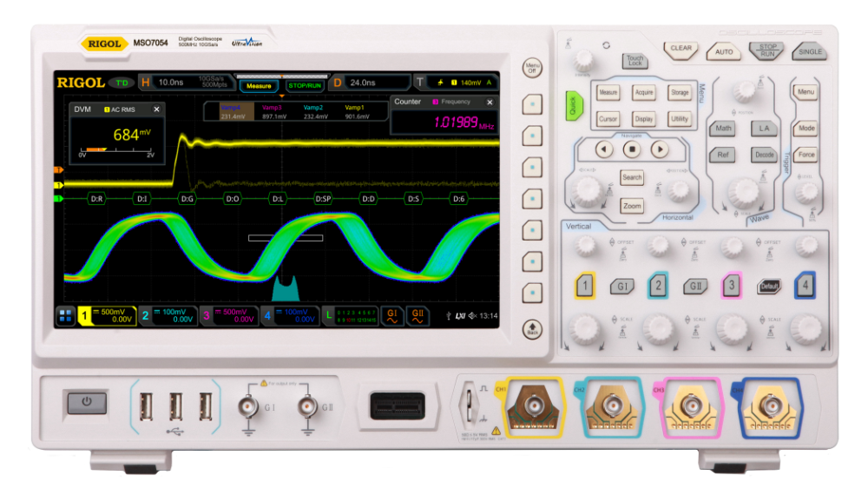The width and height of the screenshot is (868, 502).
Task: Touch the trigger Level knob
Action: tap(806, 192)
